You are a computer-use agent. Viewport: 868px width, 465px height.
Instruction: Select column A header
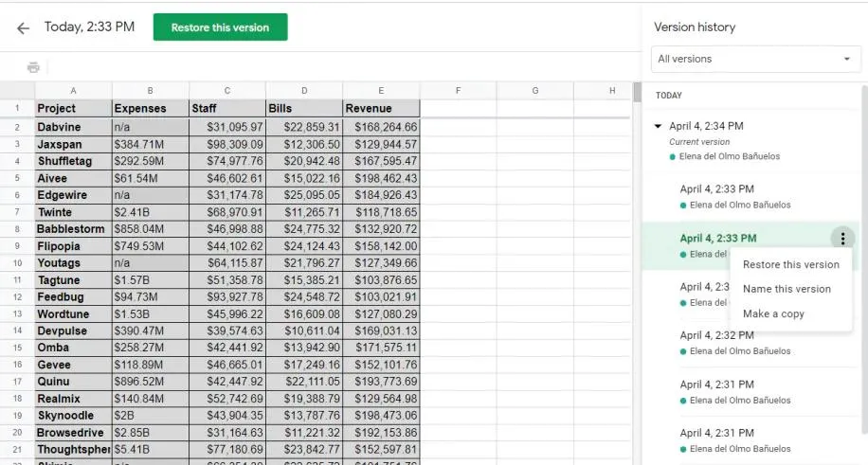click(73, 90)
